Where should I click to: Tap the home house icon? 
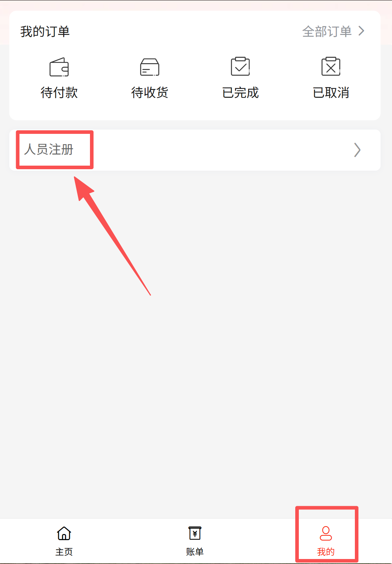64,533
